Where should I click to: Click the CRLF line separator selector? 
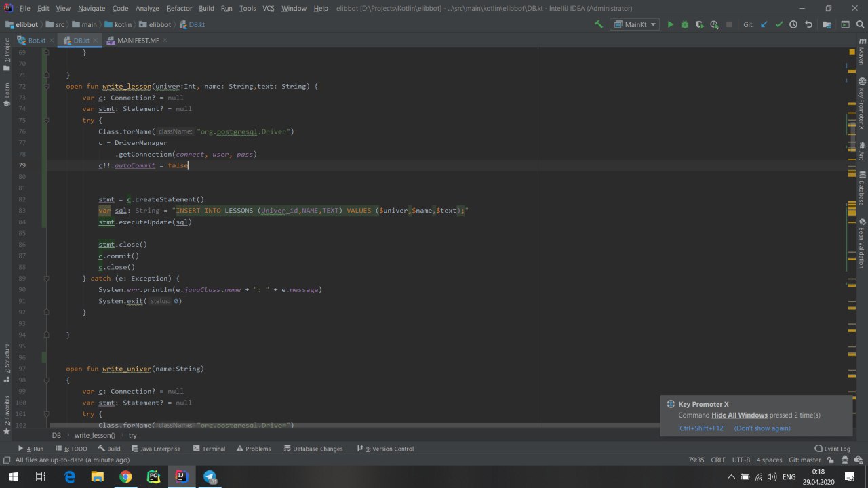coord(718,460)
